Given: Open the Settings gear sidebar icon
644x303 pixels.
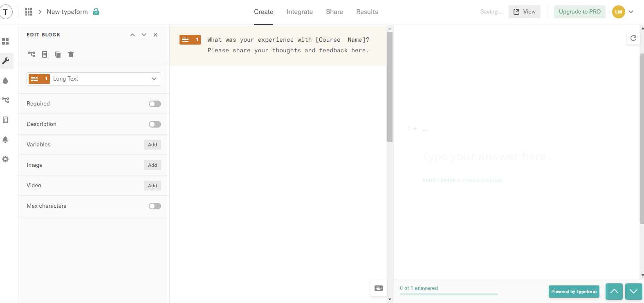Looking at the screenshot, I should click(5, 159).
